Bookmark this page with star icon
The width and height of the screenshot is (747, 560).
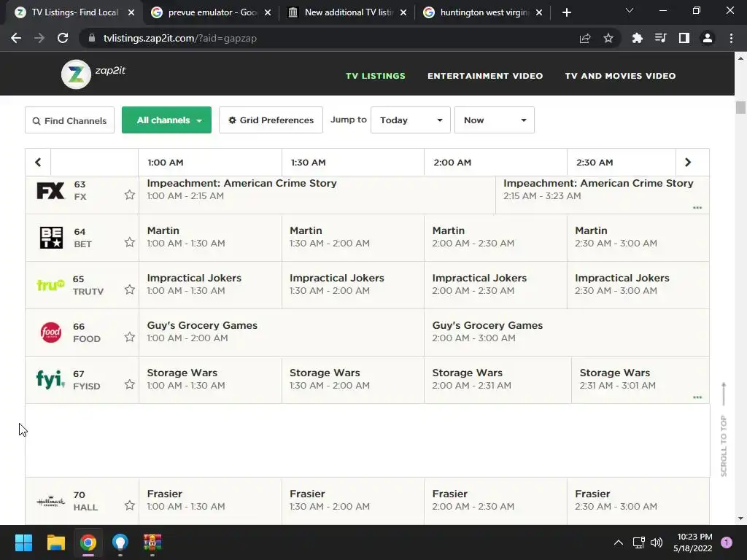pos(608,38)
